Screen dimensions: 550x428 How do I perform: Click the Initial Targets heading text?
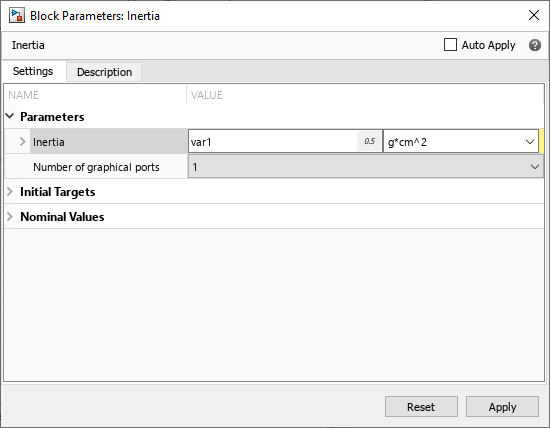[x=58, y=192]
